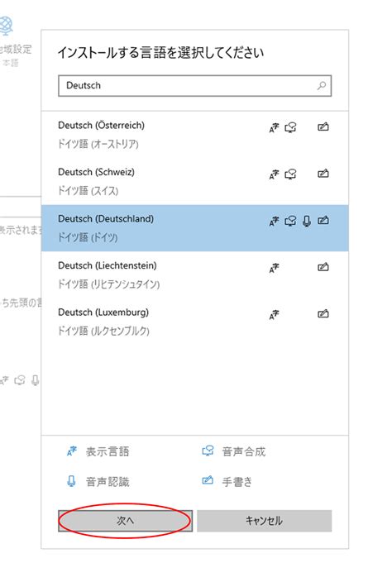The height and width of the screenshot is (582, 392).
Task: Click microphone speech recognition icon for Deutsch (Deutschland)
Action: coord(307,222)
